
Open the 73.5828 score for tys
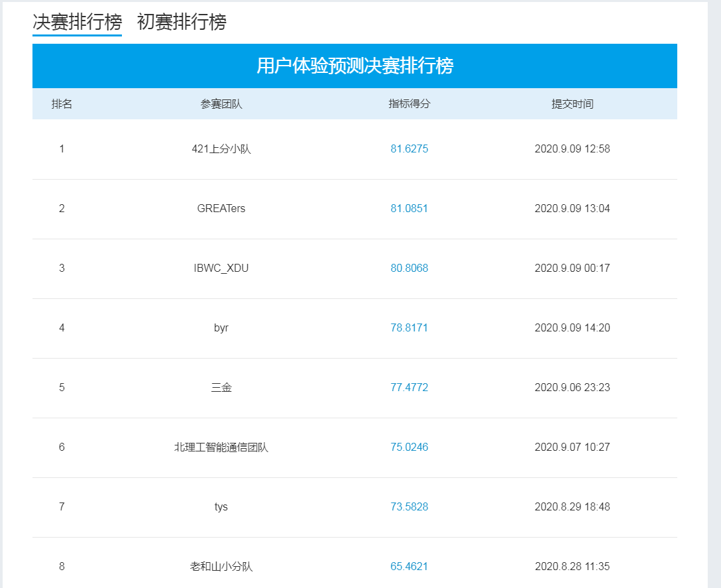(409, 507)
